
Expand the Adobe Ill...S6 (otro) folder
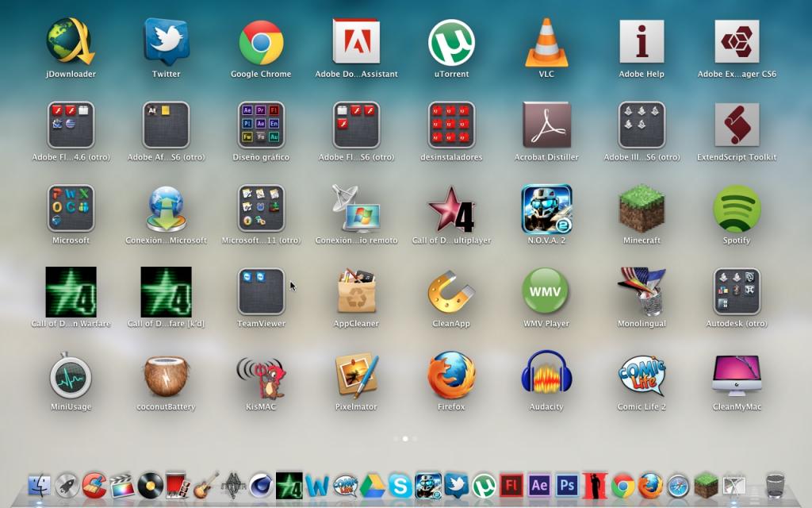(x=642, y=125)
